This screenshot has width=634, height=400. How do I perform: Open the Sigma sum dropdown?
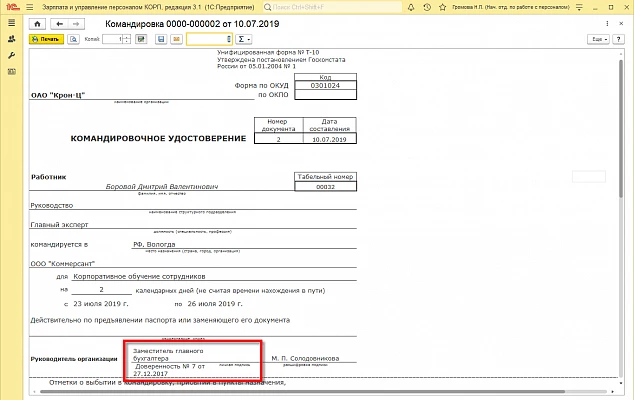coord(244,39)
